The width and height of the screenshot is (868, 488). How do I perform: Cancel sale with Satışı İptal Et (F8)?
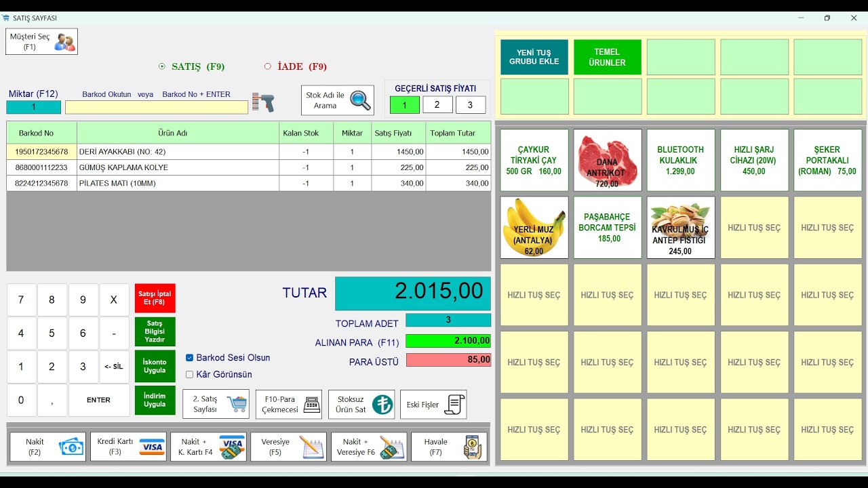(x=155, y=298)
